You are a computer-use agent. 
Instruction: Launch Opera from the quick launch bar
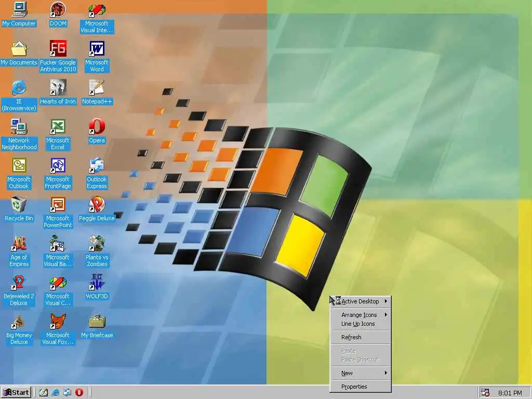[x=79, y=393]
